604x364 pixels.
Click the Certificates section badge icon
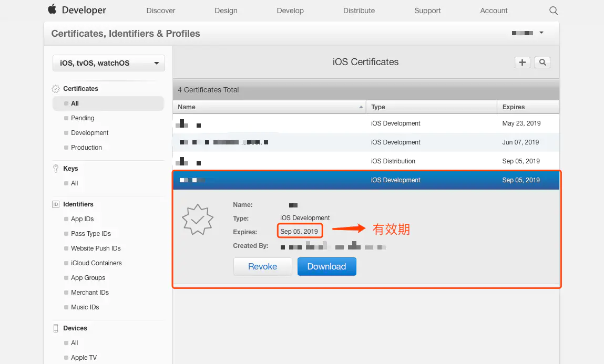pos(56,89)
